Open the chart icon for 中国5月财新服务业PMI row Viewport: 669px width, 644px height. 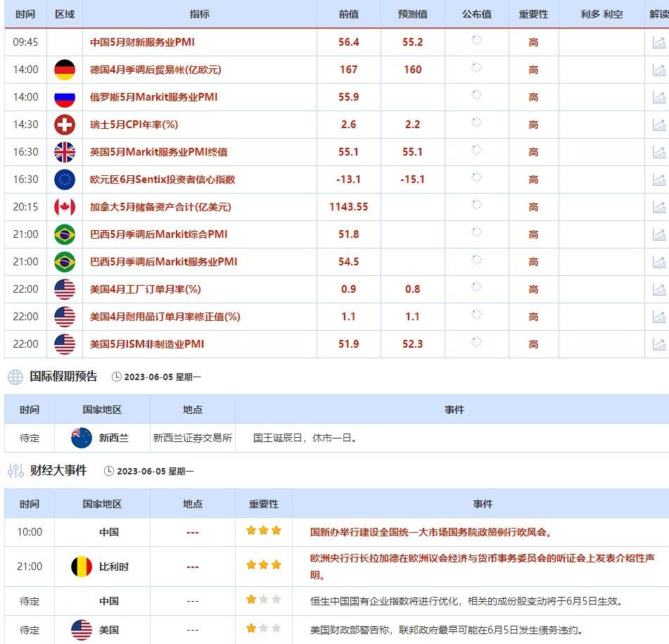658,42
